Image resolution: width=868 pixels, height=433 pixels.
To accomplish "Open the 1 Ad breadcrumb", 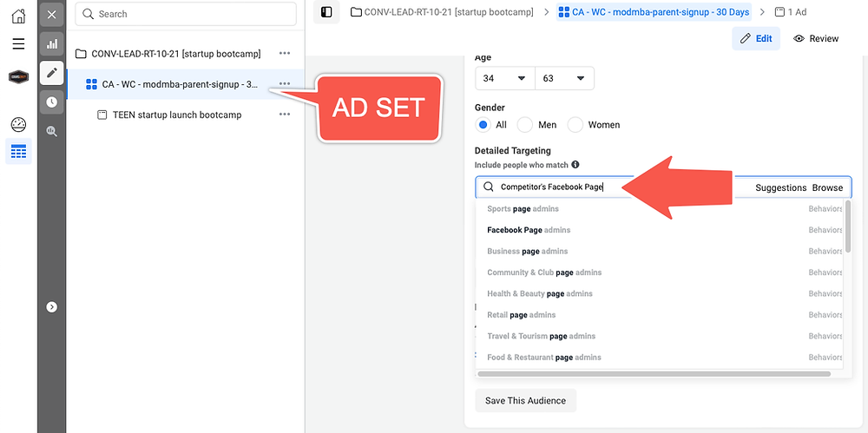I will click(x=791, y=11).
